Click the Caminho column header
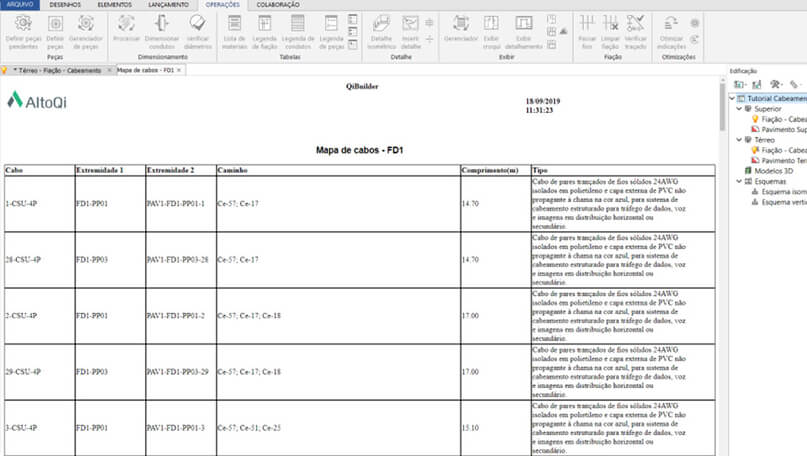Image resolution: width=807 pixels, height=456 pixels. [338, 170]
